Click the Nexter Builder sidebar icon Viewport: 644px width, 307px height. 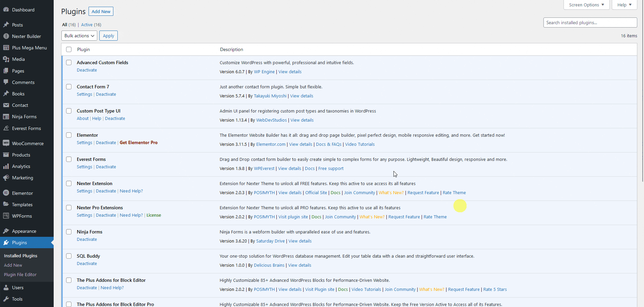pos(6,36)
